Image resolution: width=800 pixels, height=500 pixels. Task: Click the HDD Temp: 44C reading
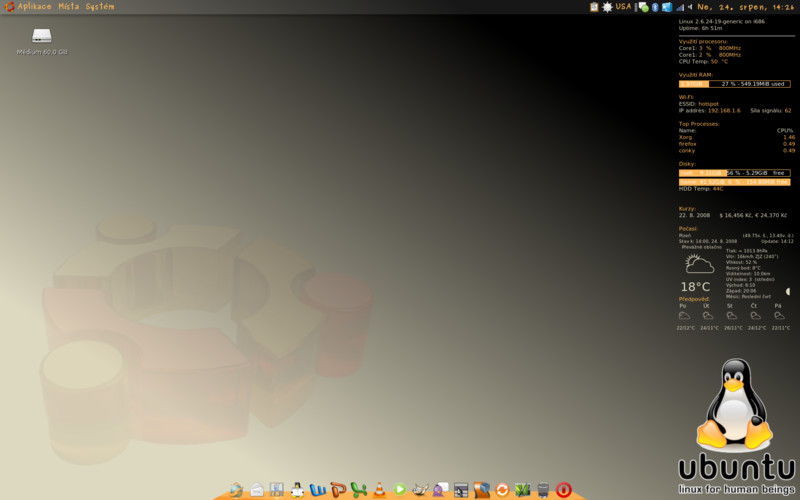701,189
